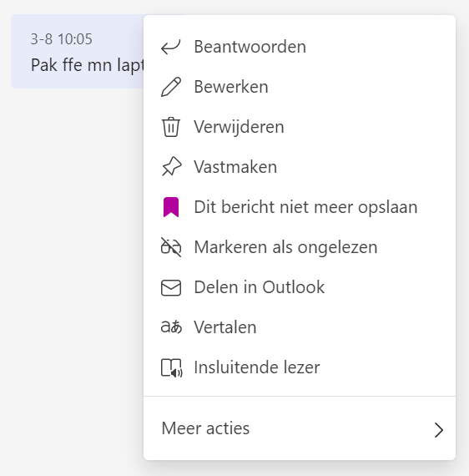
Task: Click the immersive reader book icon
Action: point(171,367)
